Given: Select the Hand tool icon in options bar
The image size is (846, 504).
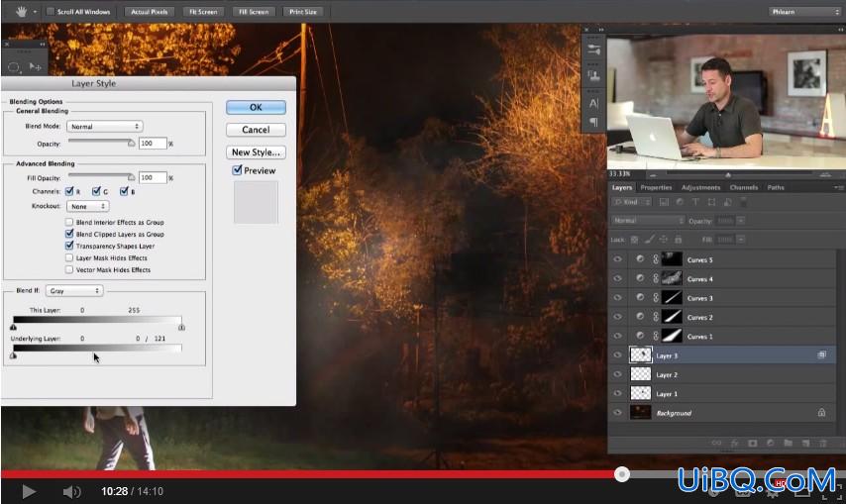Looking at the screenshot, I should (21, 11).
